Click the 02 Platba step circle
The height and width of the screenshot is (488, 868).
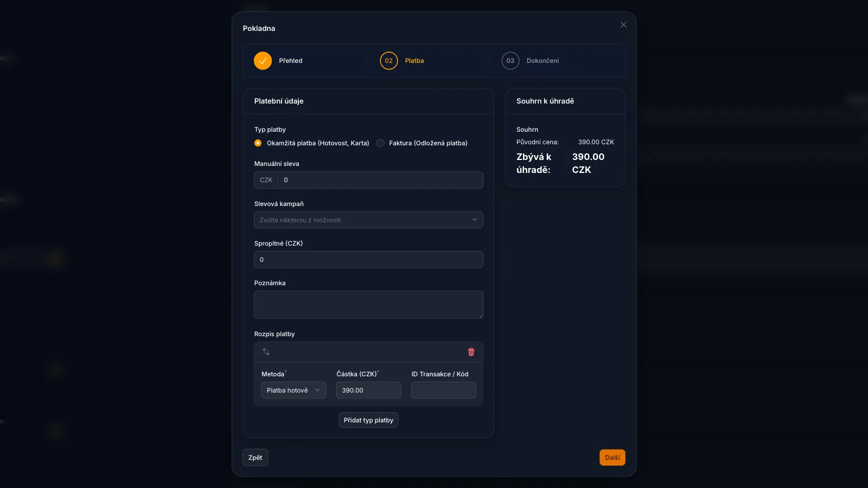click(389, 61)
